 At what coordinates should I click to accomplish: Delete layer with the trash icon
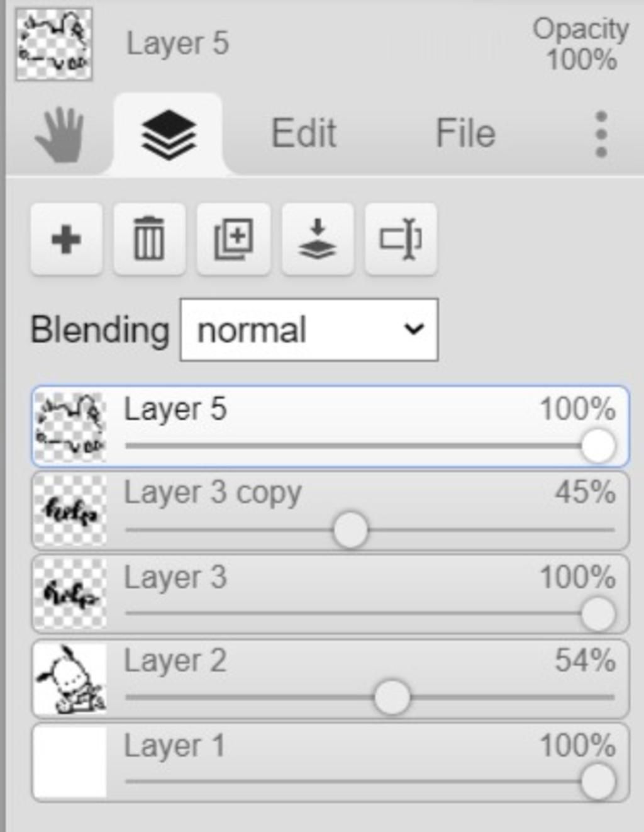[x=149, y=239]
